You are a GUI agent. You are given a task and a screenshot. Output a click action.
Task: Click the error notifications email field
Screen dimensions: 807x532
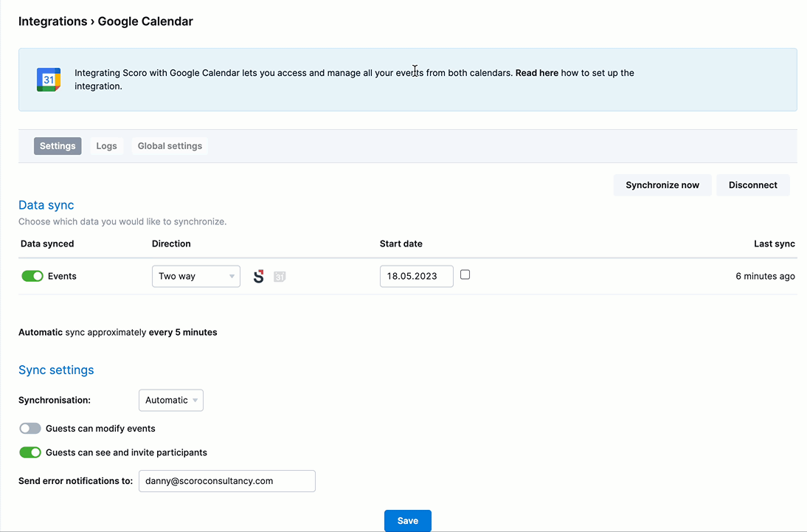(227, 481)
